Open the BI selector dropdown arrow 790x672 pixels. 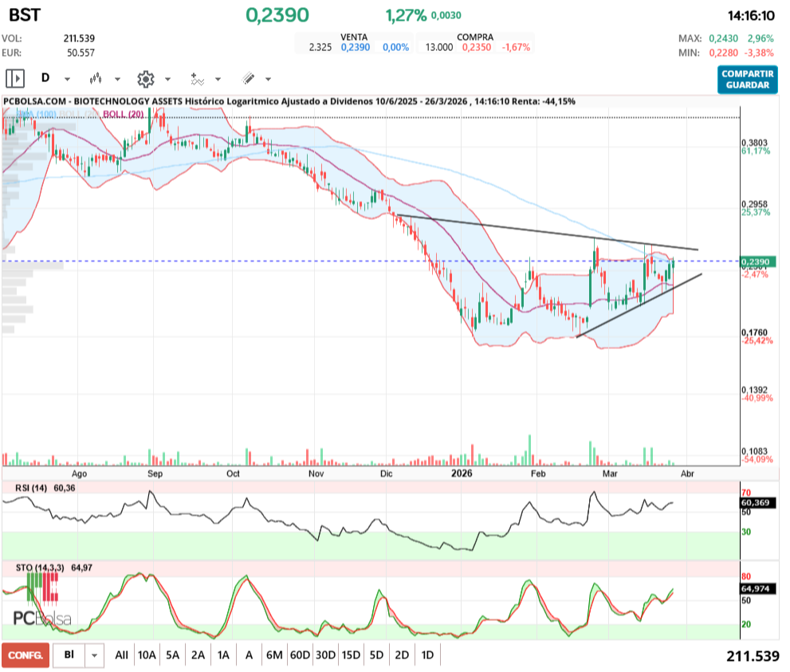click(x=95, y=655)
